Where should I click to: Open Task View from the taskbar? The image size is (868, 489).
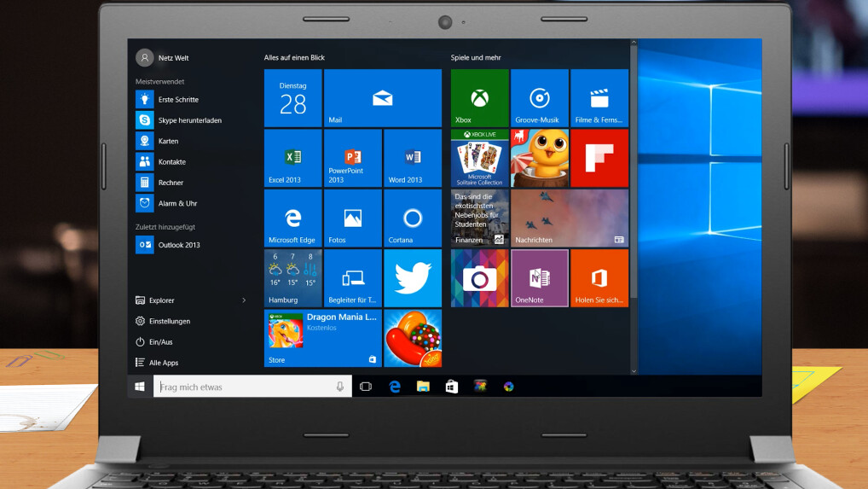coord(366,387)
